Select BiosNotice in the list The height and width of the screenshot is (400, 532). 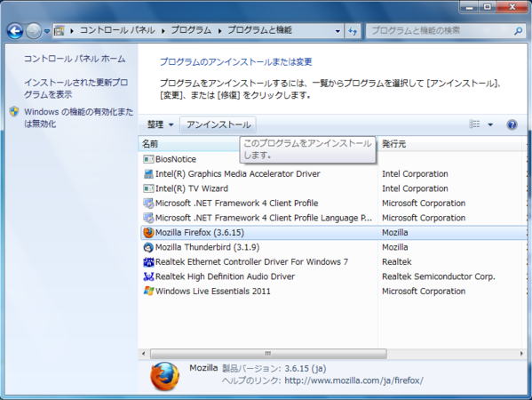coord(176,159)
